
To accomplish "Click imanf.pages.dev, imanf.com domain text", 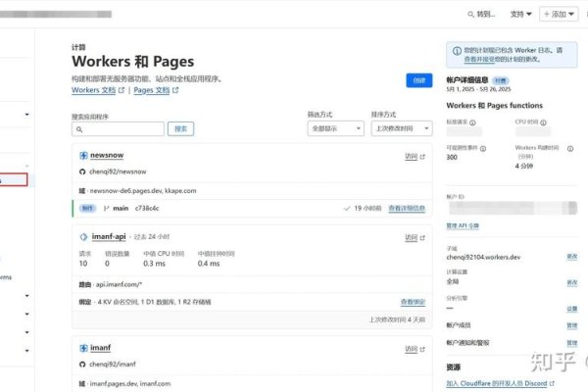I will (x=130, y=384).
